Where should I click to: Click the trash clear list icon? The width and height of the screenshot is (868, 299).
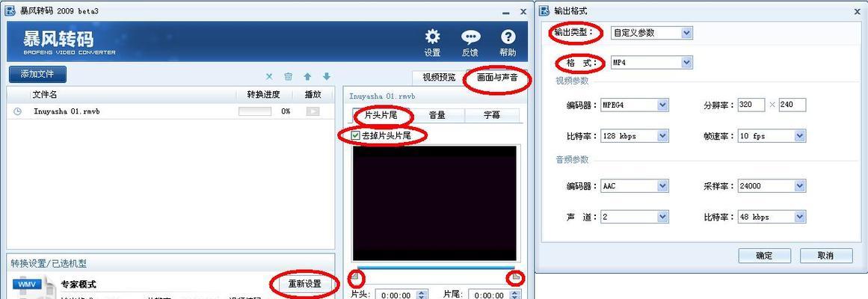click(x=288, y=77)
